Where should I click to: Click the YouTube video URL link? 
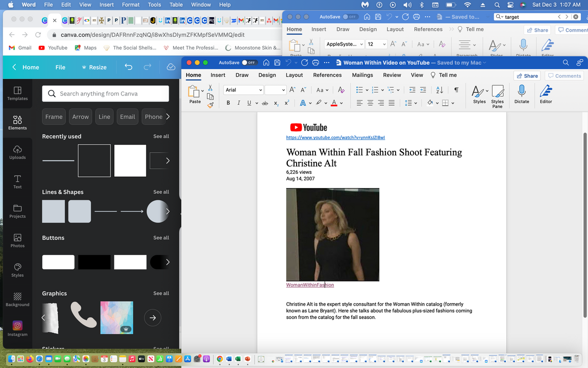coord(335,137)
